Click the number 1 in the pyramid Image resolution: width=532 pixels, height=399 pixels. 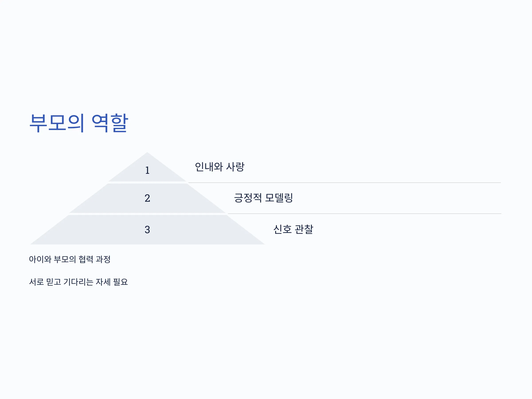(x=147, y=170)
